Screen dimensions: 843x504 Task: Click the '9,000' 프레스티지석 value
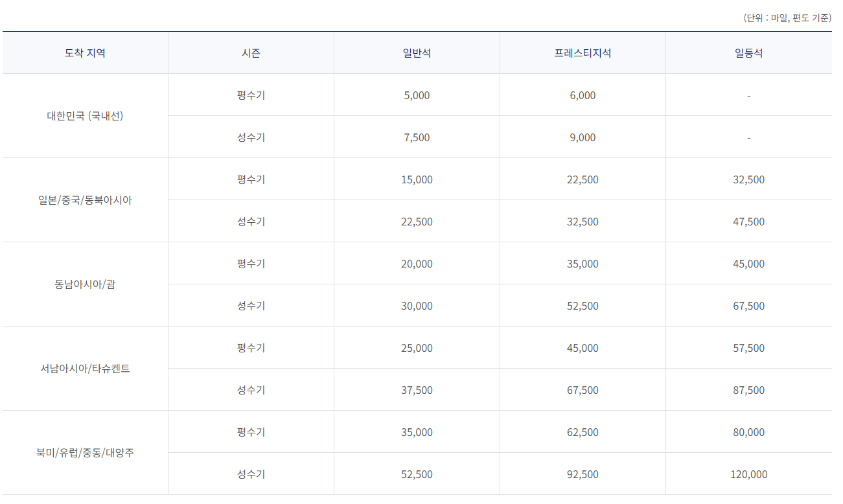click(x=583, y=137)
